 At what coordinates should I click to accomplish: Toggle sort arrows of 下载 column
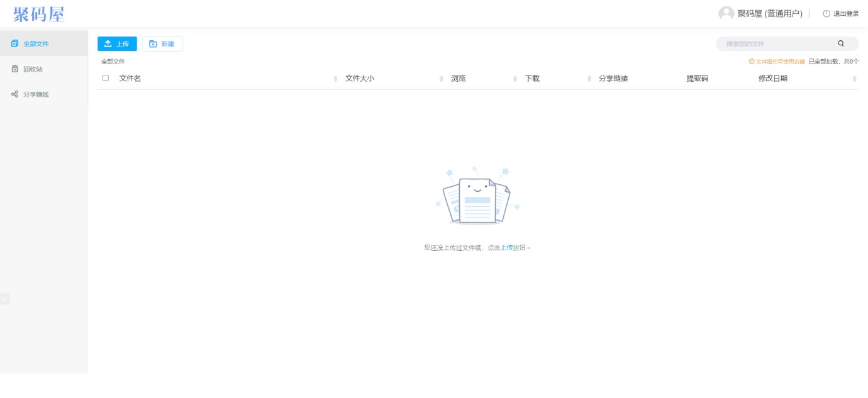pyautogui.click(x=589, y=79)
